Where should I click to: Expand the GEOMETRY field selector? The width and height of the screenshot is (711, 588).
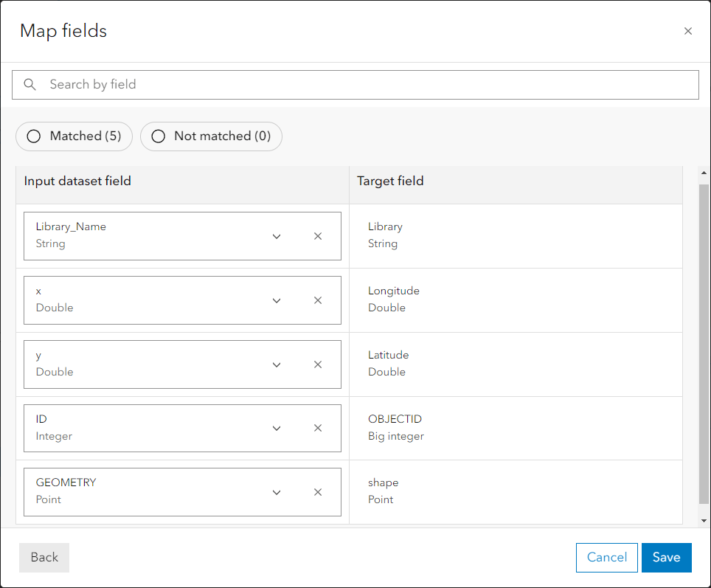pos(277,492)
